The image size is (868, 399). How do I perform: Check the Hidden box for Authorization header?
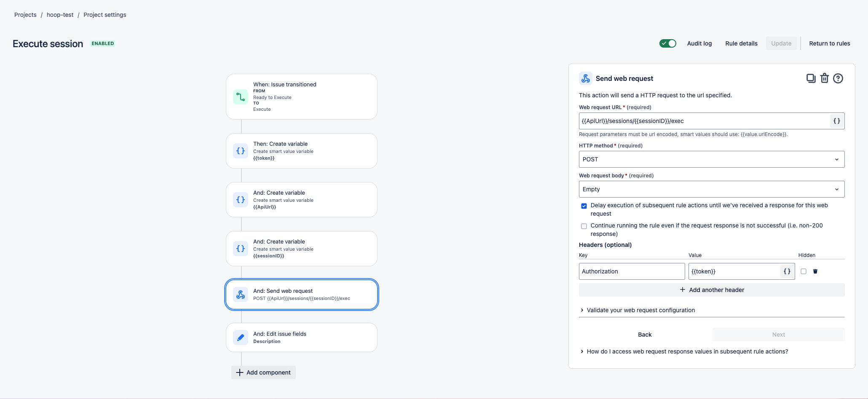(x=804, y=271)
